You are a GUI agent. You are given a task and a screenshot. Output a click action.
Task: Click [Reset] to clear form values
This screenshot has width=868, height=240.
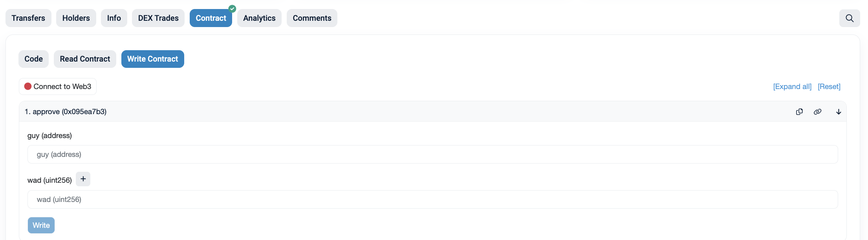829,86
